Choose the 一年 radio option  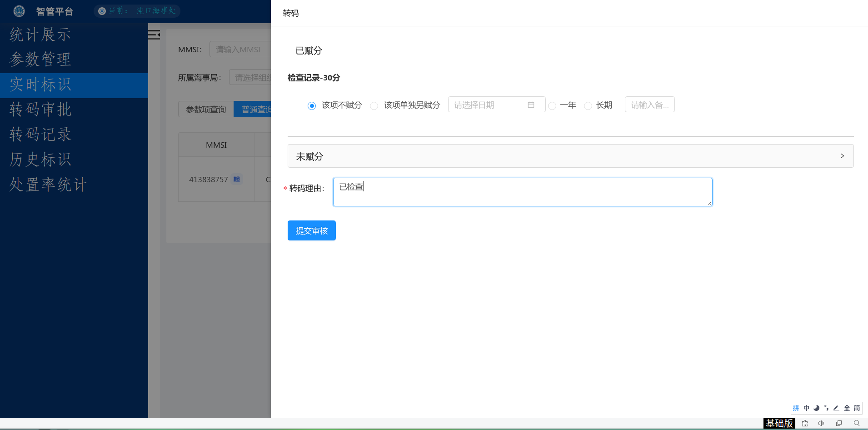(x=552, y=106)
